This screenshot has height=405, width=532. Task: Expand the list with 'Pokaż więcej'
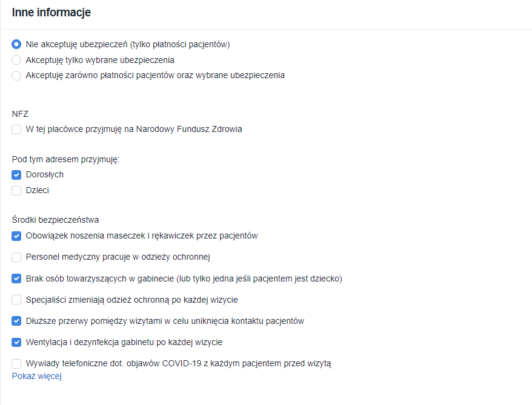37,377
